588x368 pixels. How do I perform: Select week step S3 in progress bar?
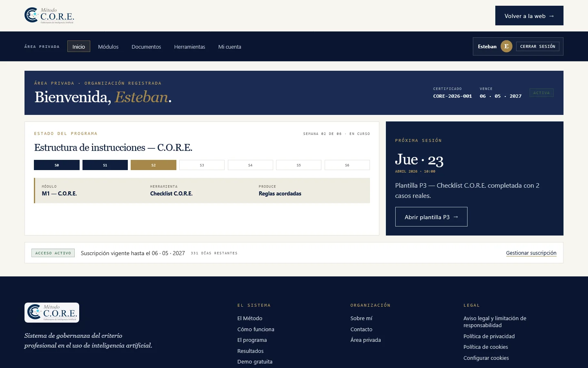click(x=202, y=165)
